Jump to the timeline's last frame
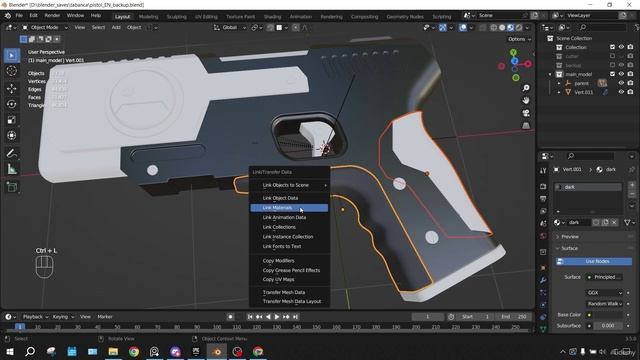 [x=295, y=317]
